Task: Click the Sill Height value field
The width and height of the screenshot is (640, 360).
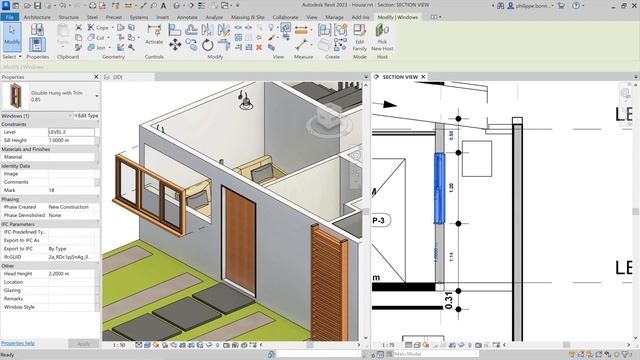Action: tap(71, 140)
